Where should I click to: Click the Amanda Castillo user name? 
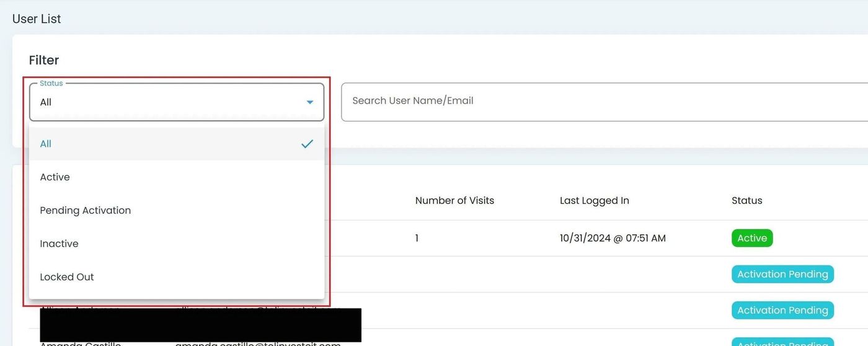coord(80,344)
